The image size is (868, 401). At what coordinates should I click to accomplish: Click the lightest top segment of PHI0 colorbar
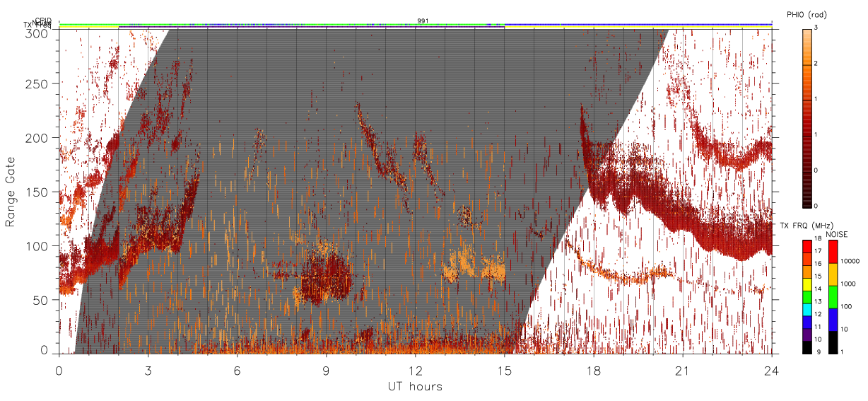tap(807, 47)
